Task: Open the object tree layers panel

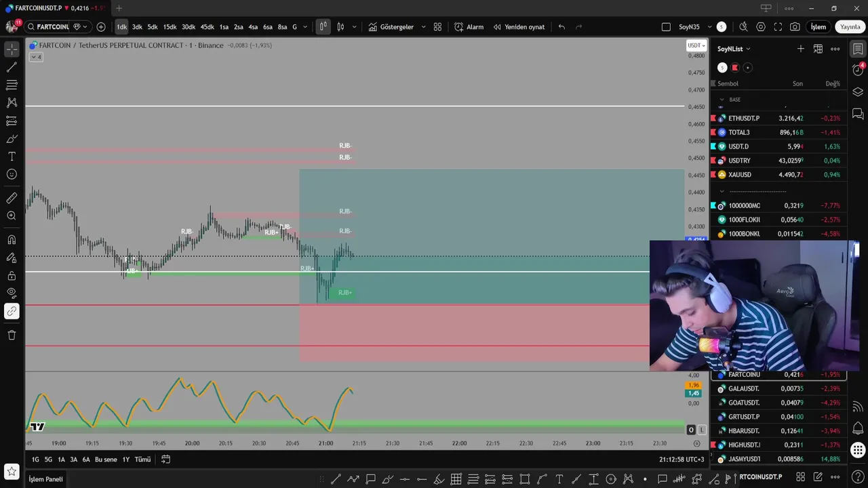Action: coord(858,92)
